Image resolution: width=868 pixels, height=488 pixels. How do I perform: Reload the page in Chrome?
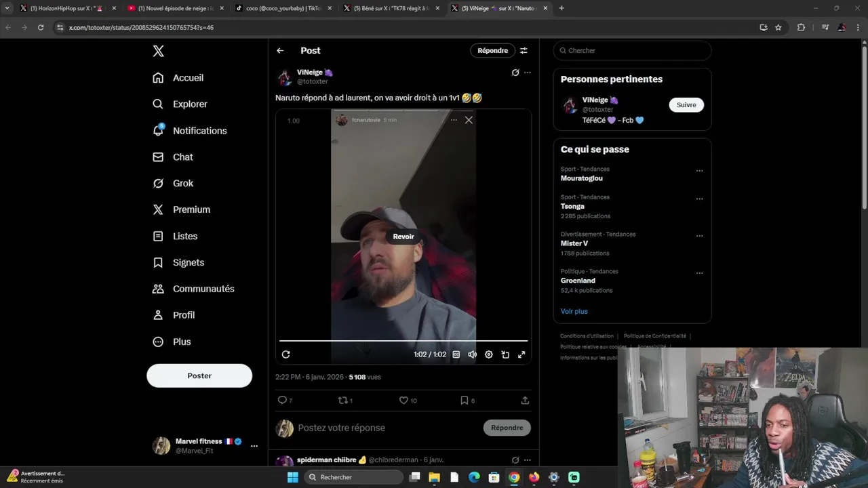(41, 27)
